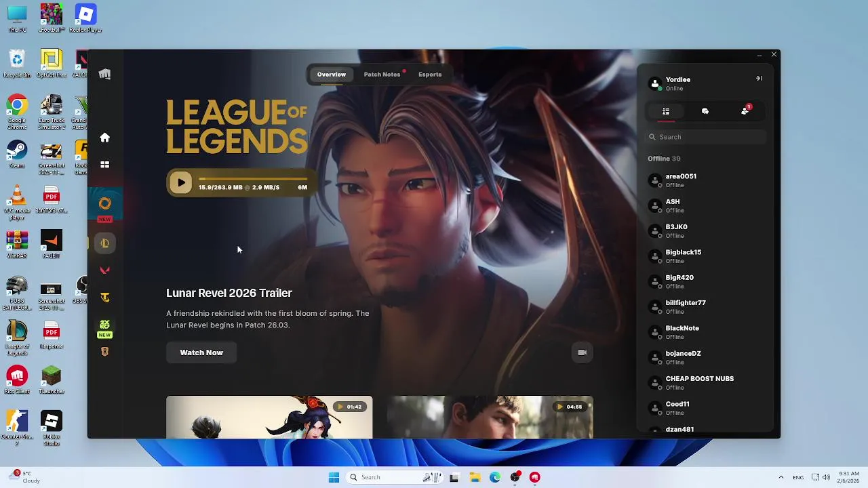Image resolution: width=868 pixels, height=488 pixels.
Task: Open the Home page in Riot sidebar
Action: coord(104,138)
